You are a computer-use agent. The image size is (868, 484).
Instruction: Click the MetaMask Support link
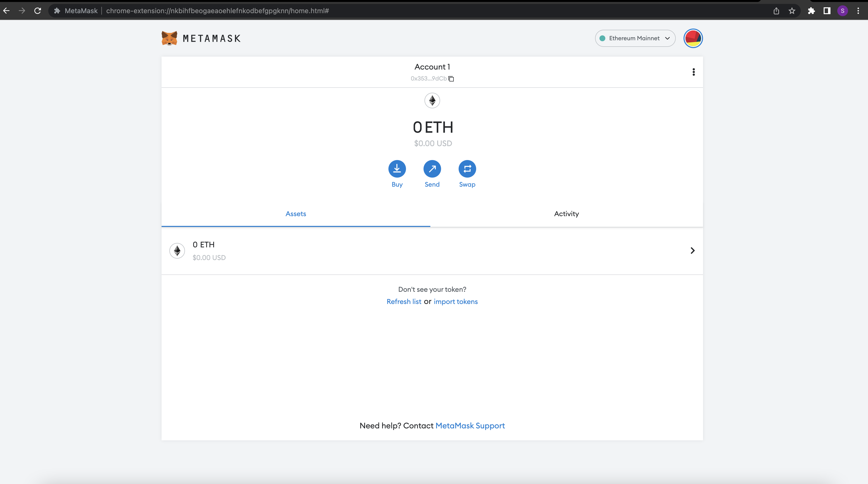point(470,426)
